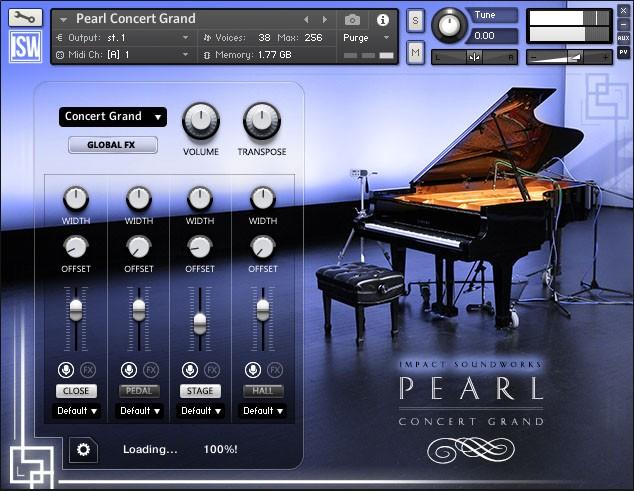Open the instrument info icon
Image resolution: width=634 pixels, height=491 pixels.
[382, 19]
